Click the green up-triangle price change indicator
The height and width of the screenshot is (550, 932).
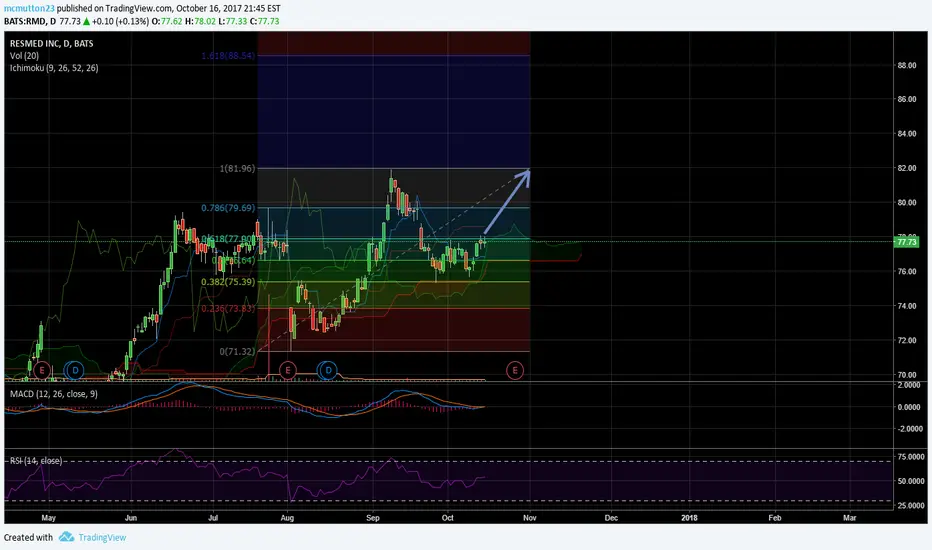(x=87, y=21)
